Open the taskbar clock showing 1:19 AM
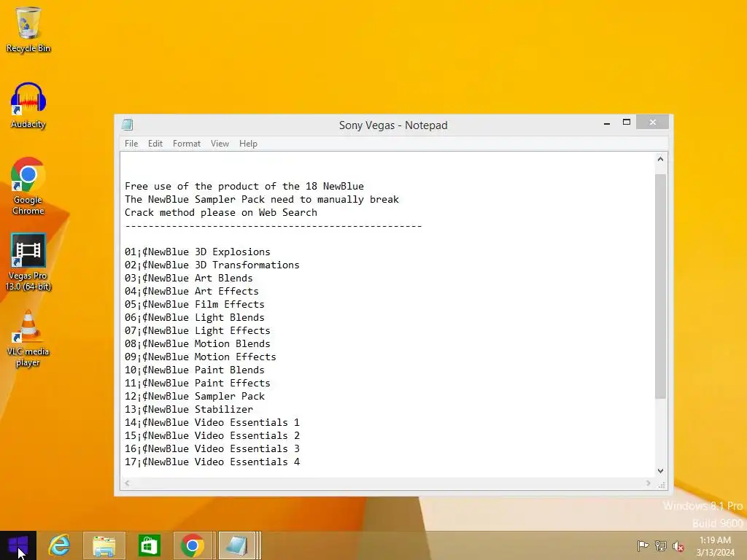 pyautogui.click(x=715, y=546)
